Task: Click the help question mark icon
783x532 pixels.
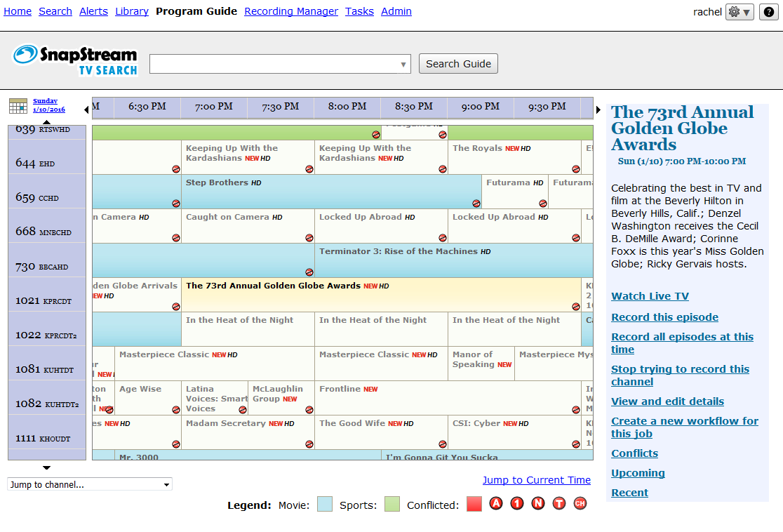Action: [x=769, y=12]
